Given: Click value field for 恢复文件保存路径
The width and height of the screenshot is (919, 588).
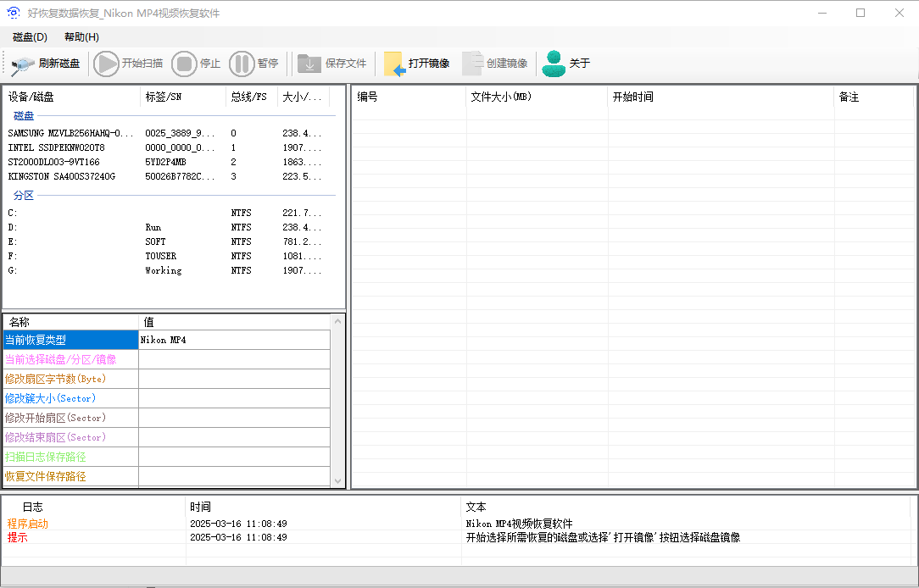Looking at the screenshot, I should (235, 477).
